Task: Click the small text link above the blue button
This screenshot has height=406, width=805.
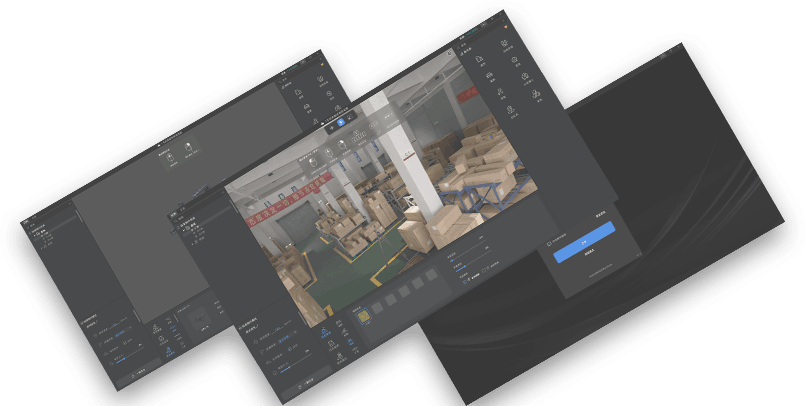Action: [x=601, y=216]
